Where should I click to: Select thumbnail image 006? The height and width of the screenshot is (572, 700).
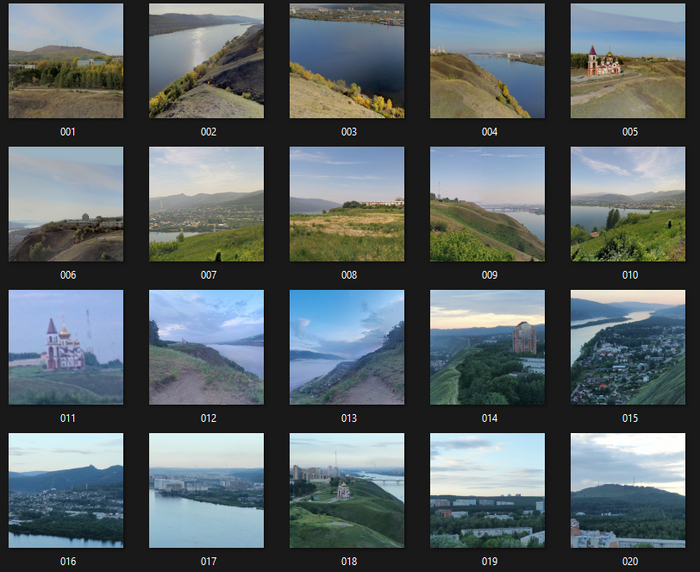tap(66, 204)
